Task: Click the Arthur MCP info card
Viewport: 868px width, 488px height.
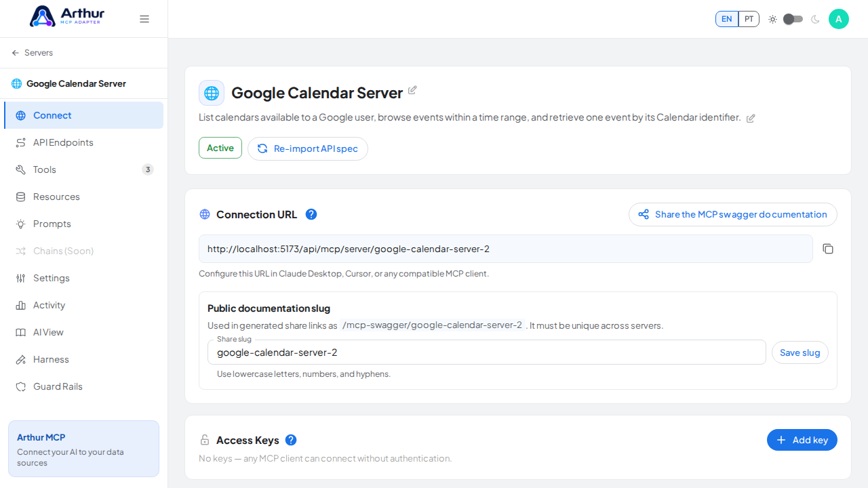Action: point(83,449)
